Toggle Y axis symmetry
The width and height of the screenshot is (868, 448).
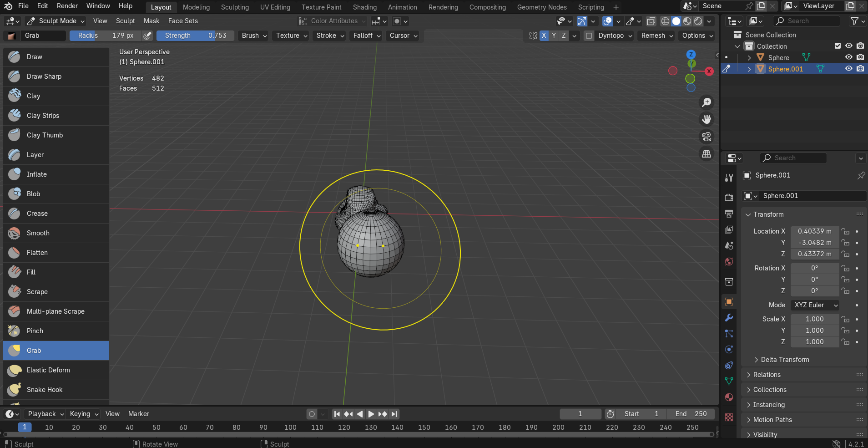click(x=554, y=36)
